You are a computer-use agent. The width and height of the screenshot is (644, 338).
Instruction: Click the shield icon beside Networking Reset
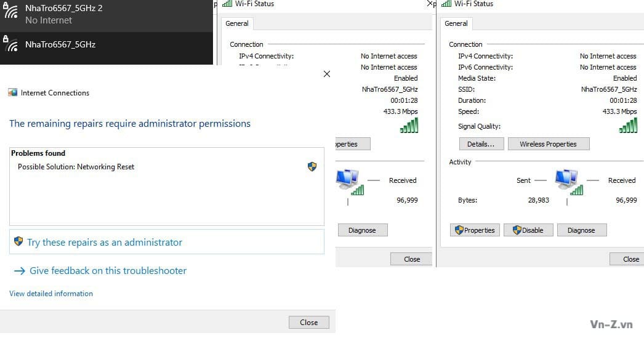[312, 167]
